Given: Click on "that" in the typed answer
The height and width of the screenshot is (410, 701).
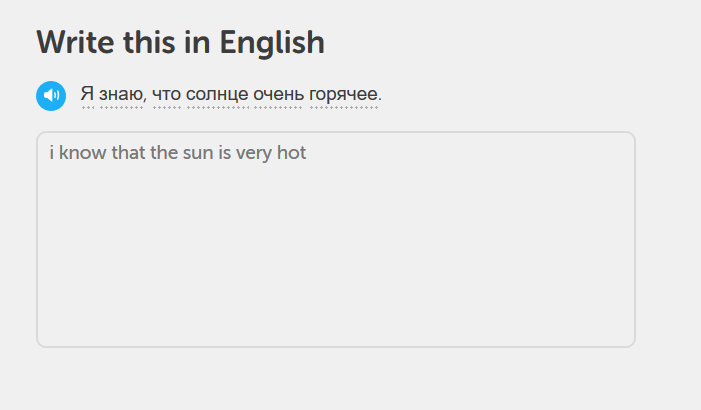Looking at the screenshot, I should pos(129,155).
